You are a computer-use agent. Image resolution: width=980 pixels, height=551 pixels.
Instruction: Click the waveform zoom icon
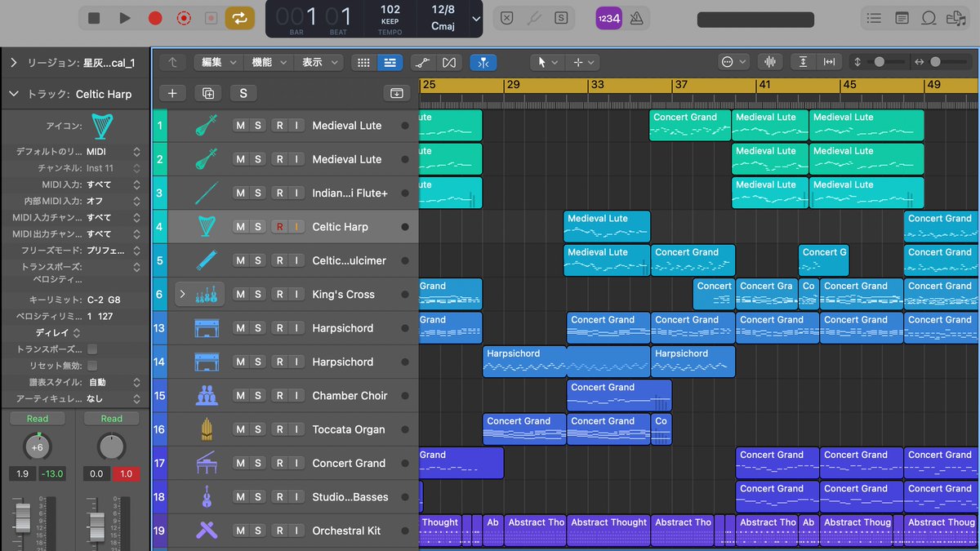(x=770, y=62)
